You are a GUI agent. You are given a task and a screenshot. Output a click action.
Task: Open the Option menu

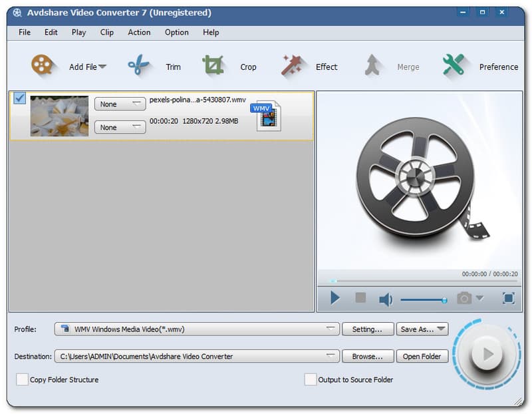pyautogui.click(x=176, y=32)
